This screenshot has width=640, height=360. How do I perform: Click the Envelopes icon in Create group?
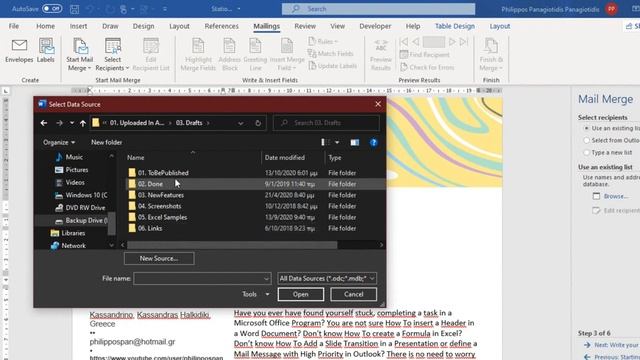(x=19, y=51)
